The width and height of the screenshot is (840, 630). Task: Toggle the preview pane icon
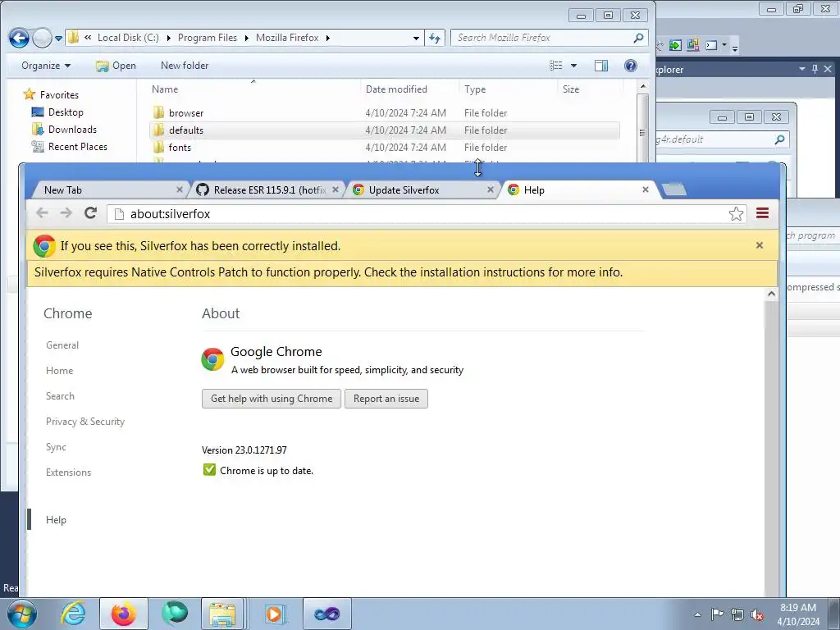(601, 66)
